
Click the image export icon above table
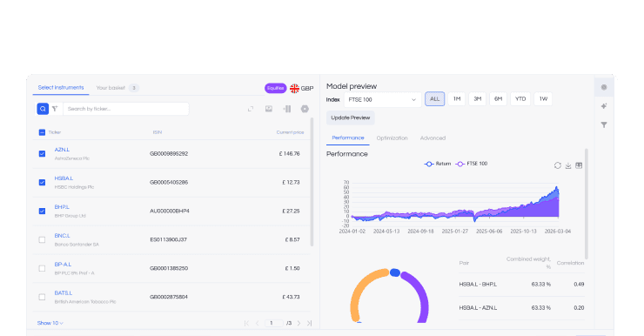coord(269,109)
